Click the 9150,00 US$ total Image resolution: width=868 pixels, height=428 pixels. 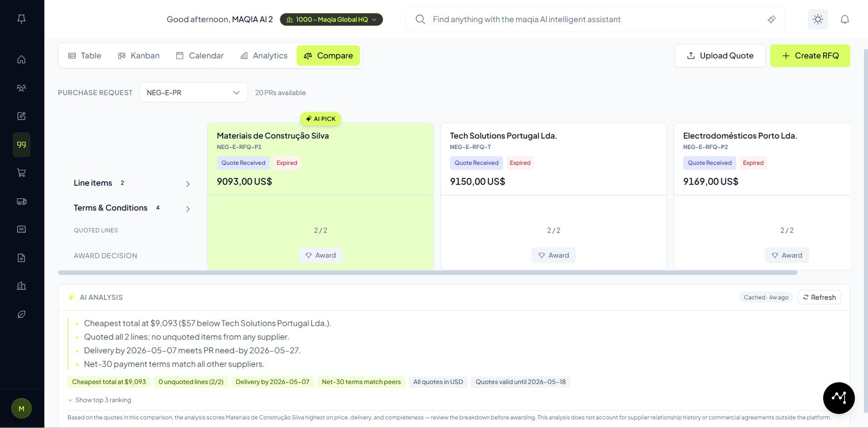tap(477, 181)
